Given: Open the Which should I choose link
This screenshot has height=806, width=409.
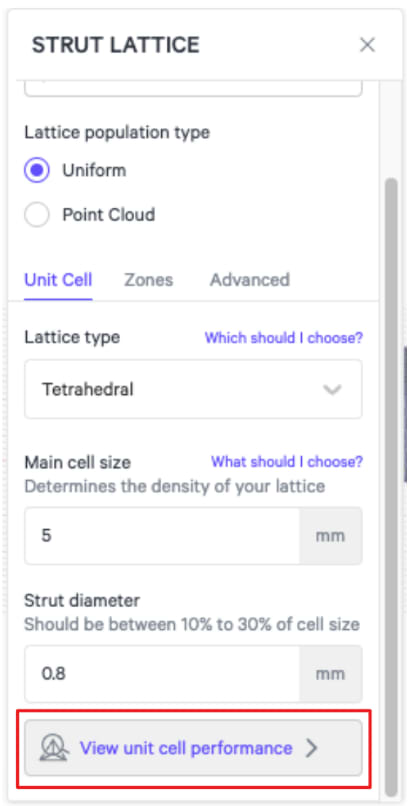Looking at the screenshot, I should [x=284, y=338].
